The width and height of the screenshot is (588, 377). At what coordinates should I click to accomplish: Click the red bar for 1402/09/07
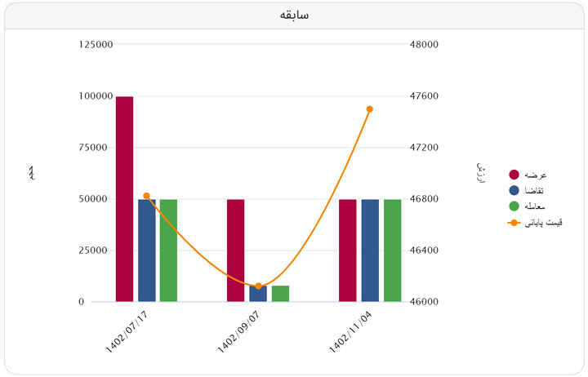point(235,251)
